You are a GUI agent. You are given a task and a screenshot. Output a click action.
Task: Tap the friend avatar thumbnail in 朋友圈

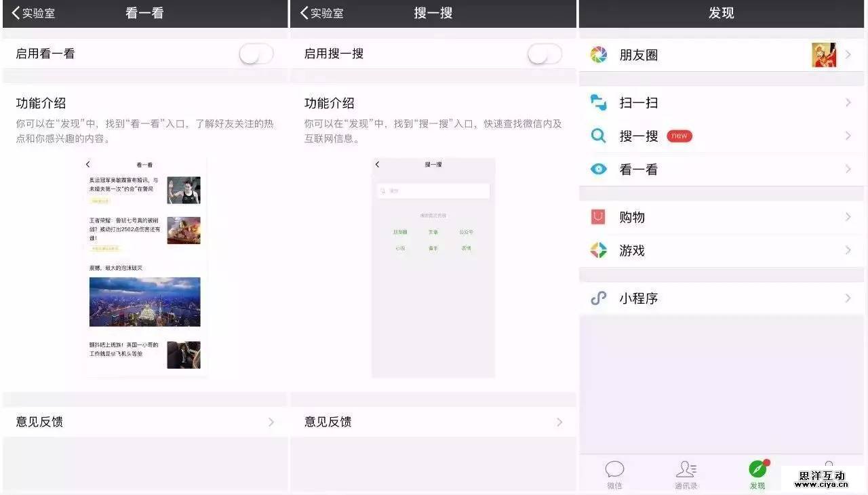[x=823, y=55]
